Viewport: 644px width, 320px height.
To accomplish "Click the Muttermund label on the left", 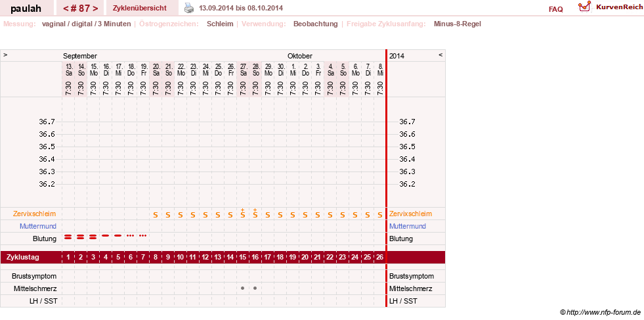I will click(x=38, y=226).
